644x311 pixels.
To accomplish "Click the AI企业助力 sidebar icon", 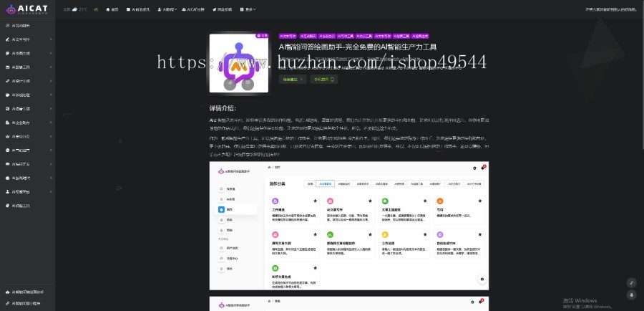I will tap(8, 123).
